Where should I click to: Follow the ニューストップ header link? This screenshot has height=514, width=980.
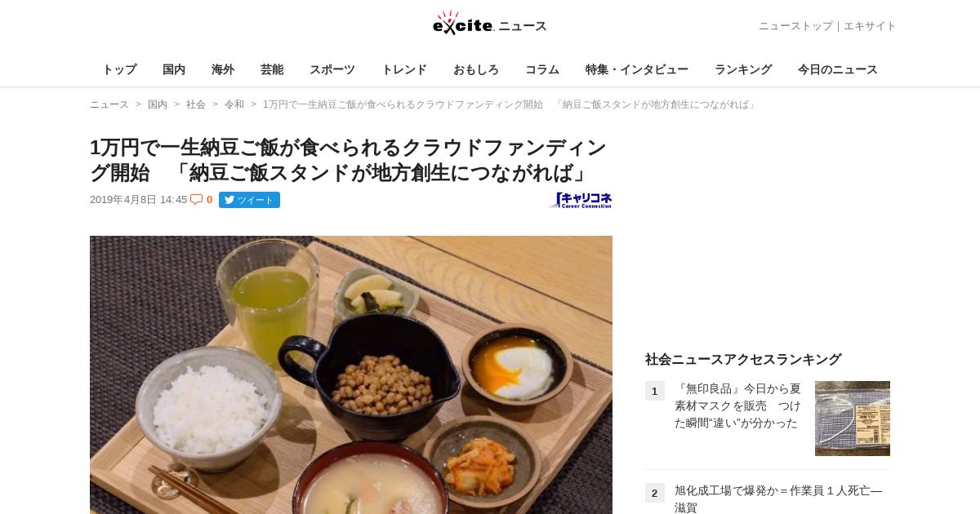pos(795,26)
